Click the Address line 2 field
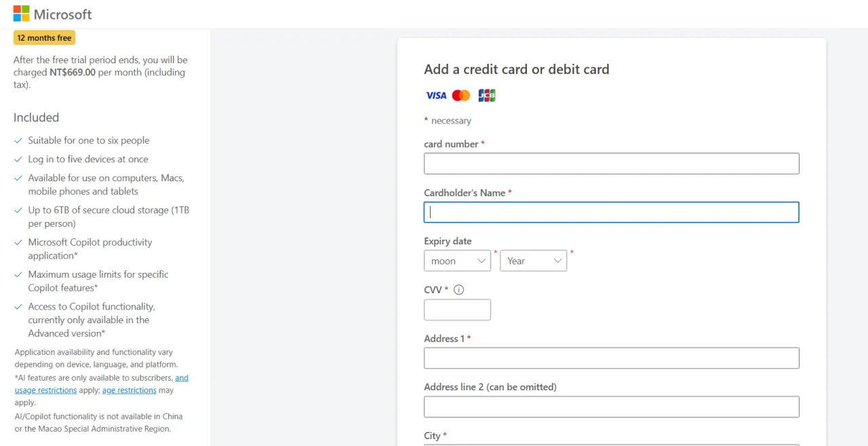 (612, 407)
